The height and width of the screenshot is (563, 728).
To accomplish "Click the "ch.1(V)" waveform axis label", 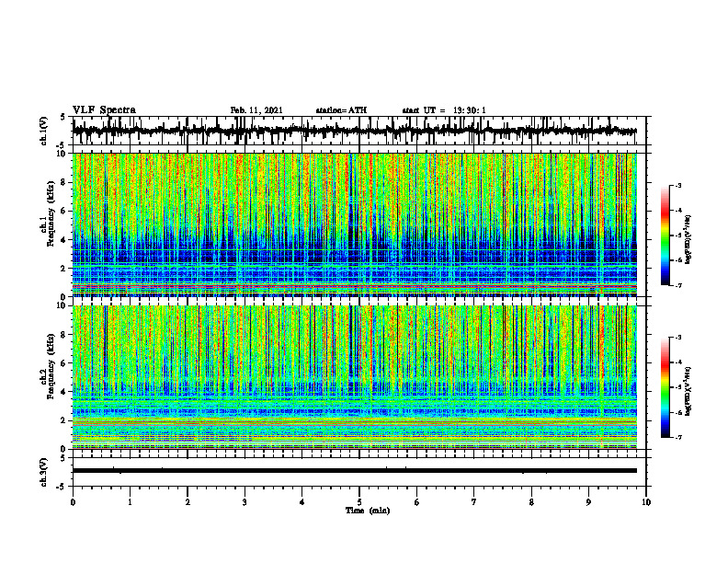I will tap(44, 131).
